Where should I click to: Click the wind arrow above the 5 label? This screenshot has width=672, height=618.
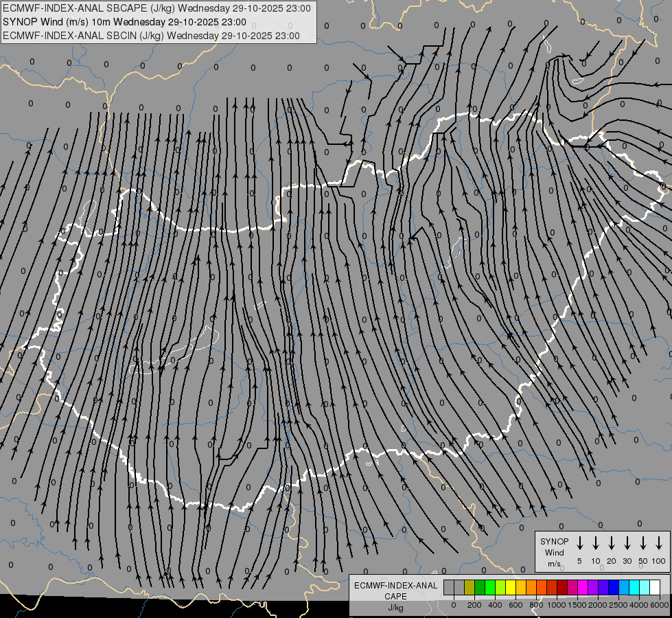(x=579, y=543)
